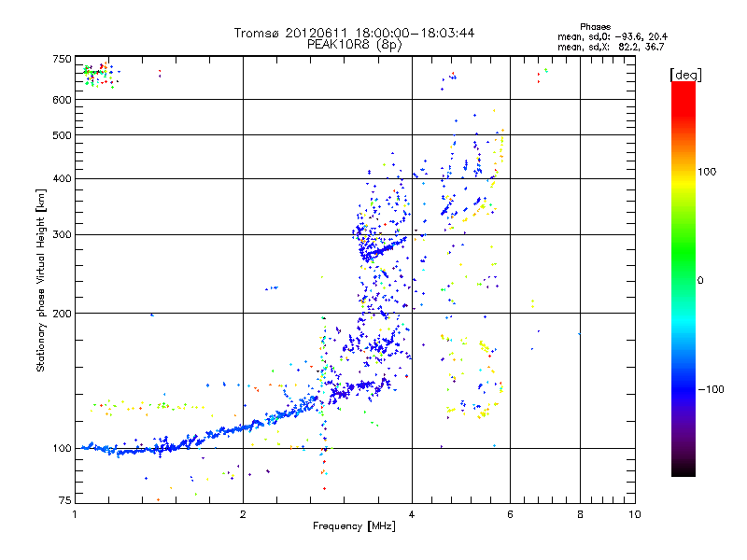The width and height of the screenshot is (747, 560).
Task: Click the y-axis tick label "300"
Action: (x=62, y=234)
